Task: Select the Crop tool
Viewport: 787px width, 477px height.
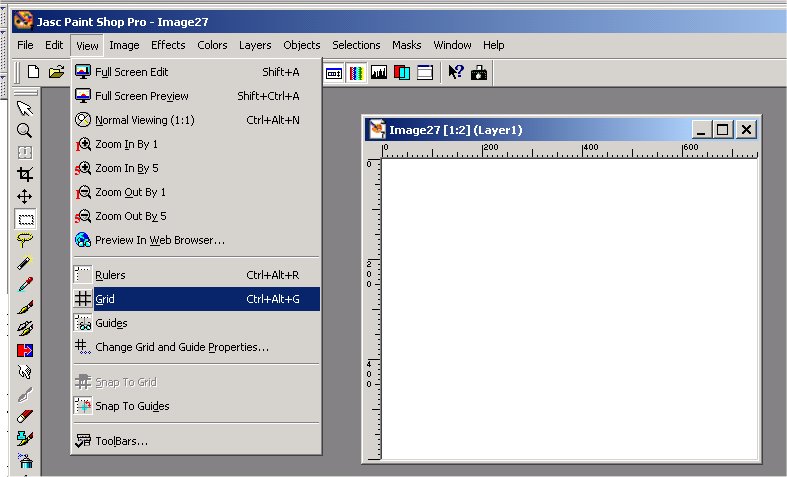Action: [x=25, y=174]
